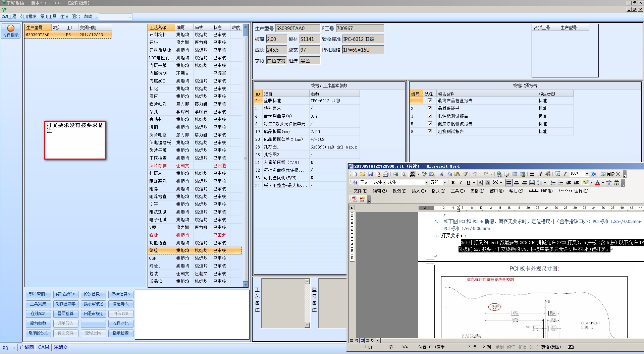
Task: Click the 保存信息 button
Action: [x=121, y=294]
